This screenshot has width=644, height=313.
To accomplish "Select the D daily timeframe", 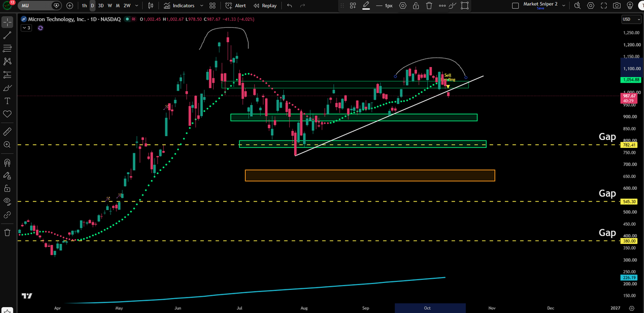I will click(x=92, y=5).
